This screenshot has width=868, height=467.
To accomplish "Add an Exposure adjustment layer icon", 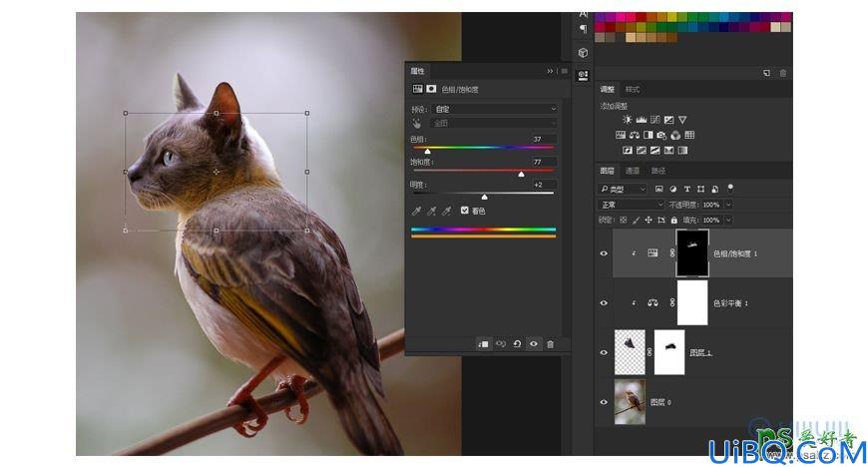I will click(x=668, y=120).
